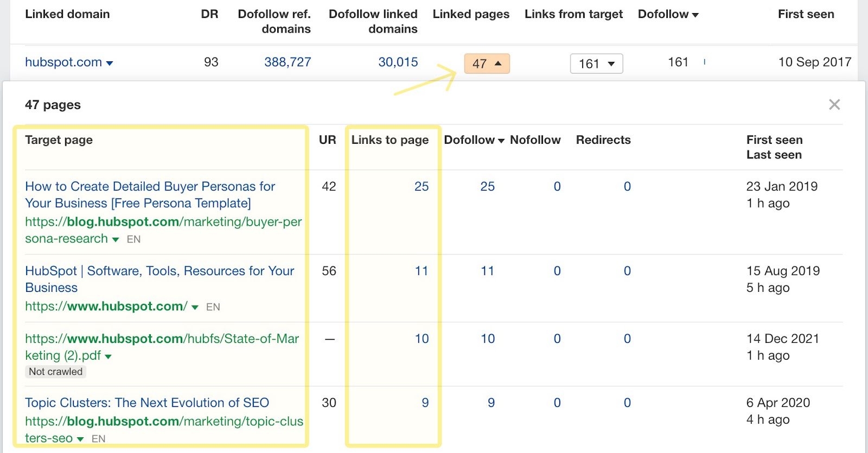The height and width of the screenshot is (453, 868).
Task: Click Nofollow 0 for Buyer Personas row
Action: pyautogui.click(x=557, y=186)
